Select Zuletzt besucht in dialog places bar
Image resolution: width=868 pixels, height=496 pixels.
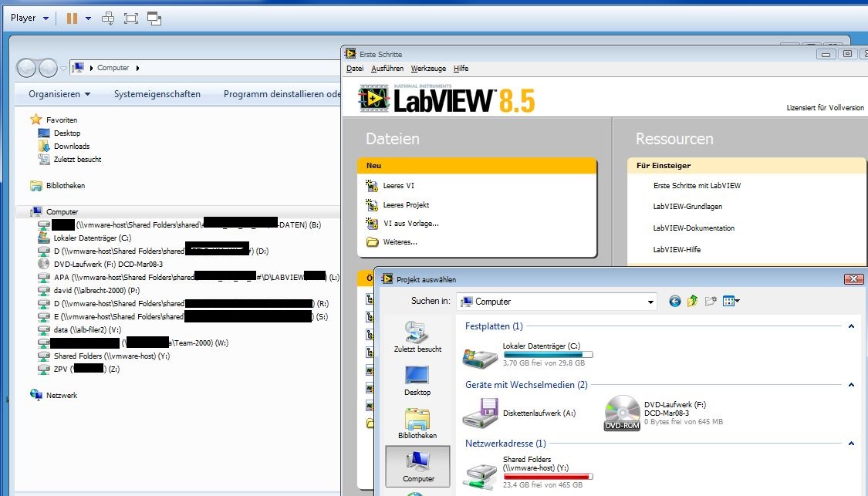pos(417,336)
